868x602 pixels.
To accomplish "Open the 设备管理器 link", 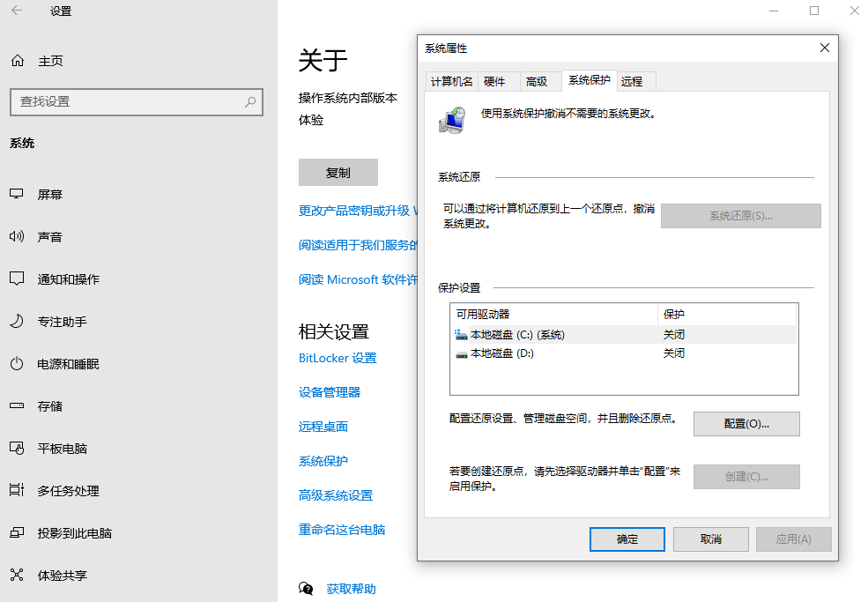I will [x=330, y=392].
